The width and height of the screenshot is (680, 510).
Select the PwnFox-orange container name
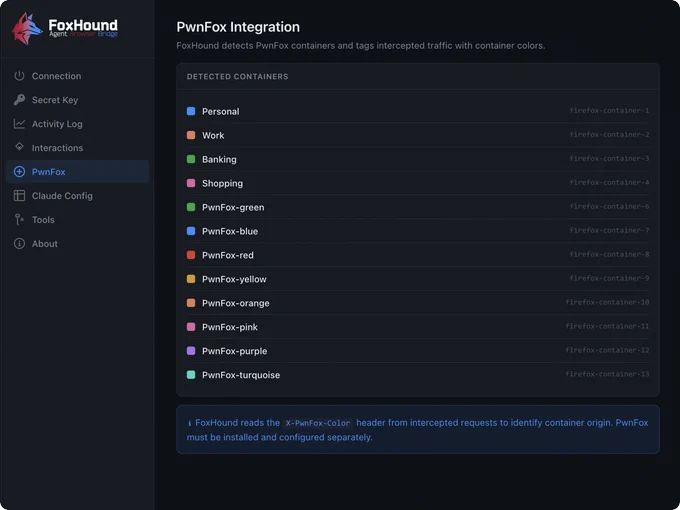click(x=235, y=303)
